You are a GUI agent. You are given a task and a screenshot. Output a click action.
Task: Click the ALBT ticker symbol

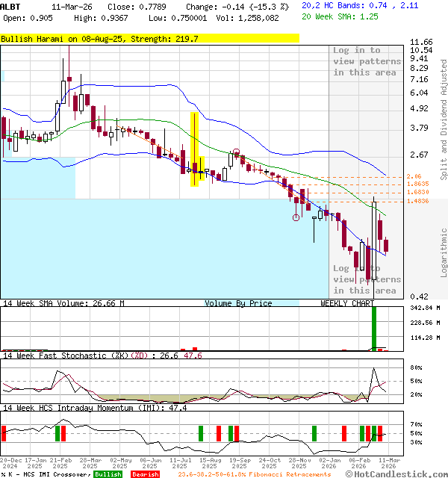click(x=10, y=5)
